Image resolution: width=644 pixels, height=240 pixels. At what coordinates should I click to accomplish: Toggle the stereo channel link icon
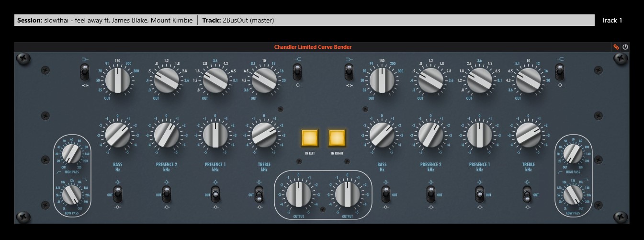pos(616,47)
